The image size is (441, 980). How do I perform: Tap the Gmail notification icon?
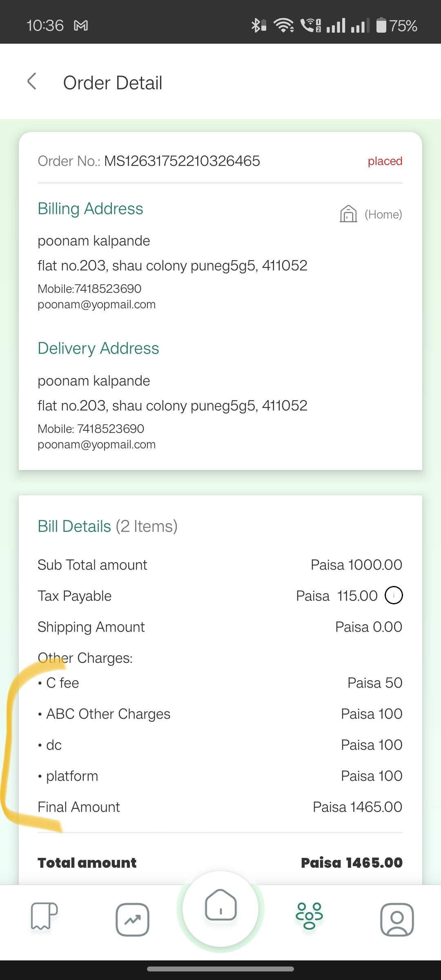(x=81, y=26)
